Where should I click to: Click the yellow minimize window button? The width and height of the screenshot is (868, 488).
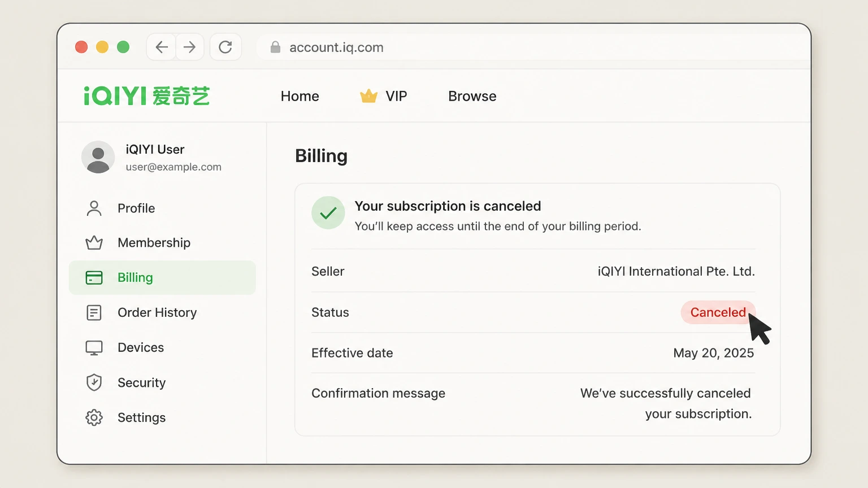[x=102, y=47]
